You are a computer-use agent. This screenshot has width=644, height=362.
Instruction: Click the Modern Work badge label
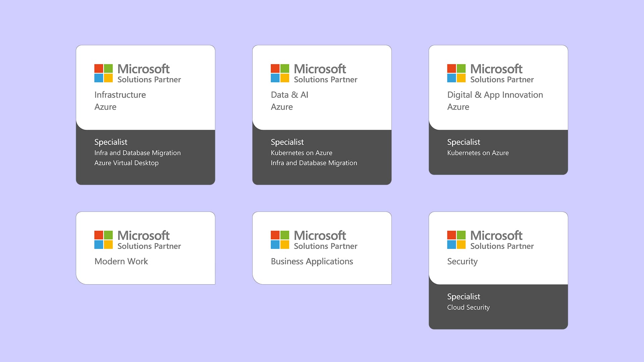[121, 261]
